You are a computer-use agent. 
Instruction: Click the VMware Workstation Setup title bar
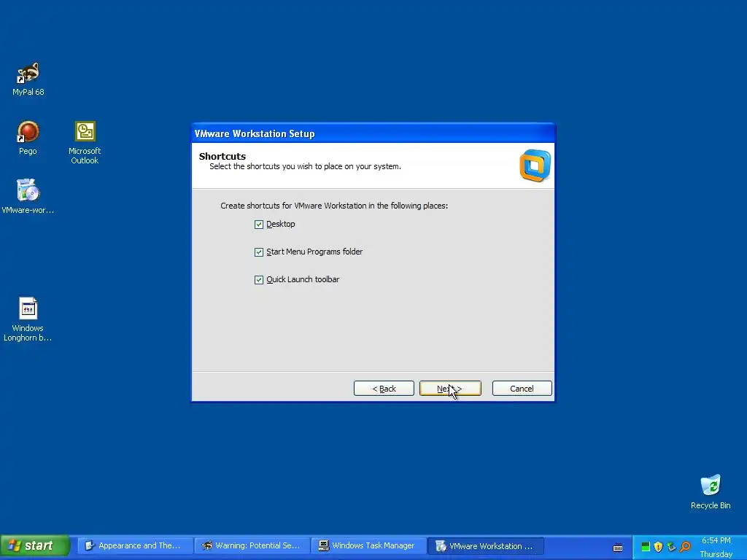(373, 134)
